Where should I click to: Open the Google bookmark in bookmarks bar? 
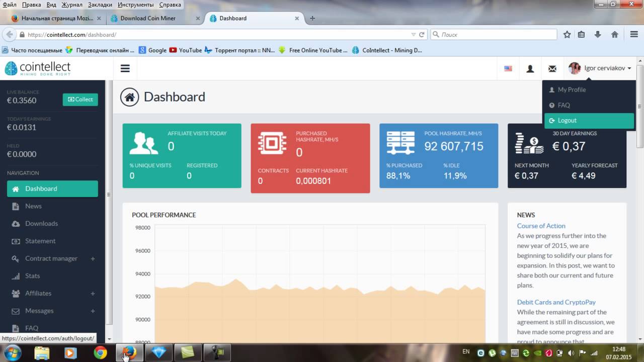pos(152,50)
